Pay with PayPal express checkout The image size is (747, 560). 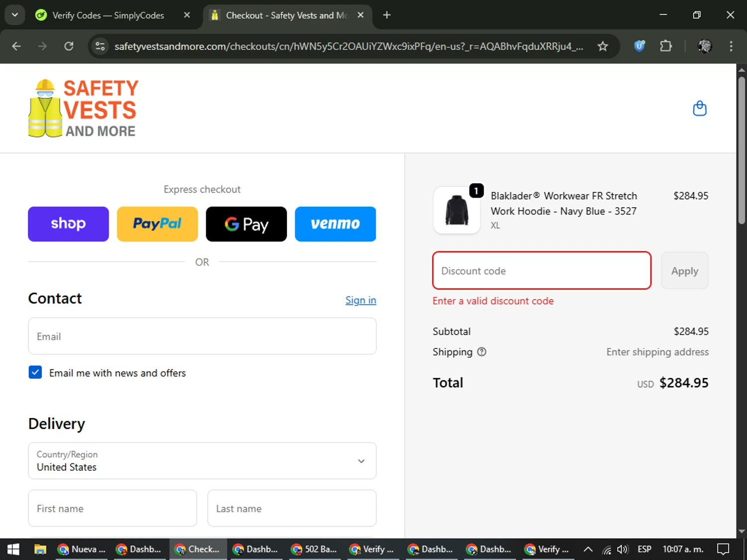(x=157, y=224)
